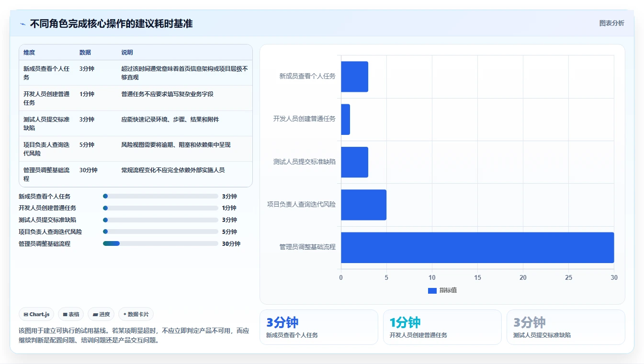644x364 pixels.
Task: Click progress bar for 管理员调整基础流程
Action: click(160, 243)
